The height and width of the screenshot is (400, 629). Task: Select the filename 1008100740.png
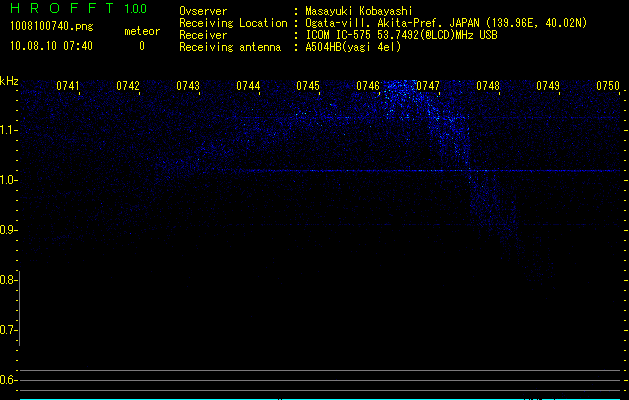pyautogui.click(x=52, y=26)
